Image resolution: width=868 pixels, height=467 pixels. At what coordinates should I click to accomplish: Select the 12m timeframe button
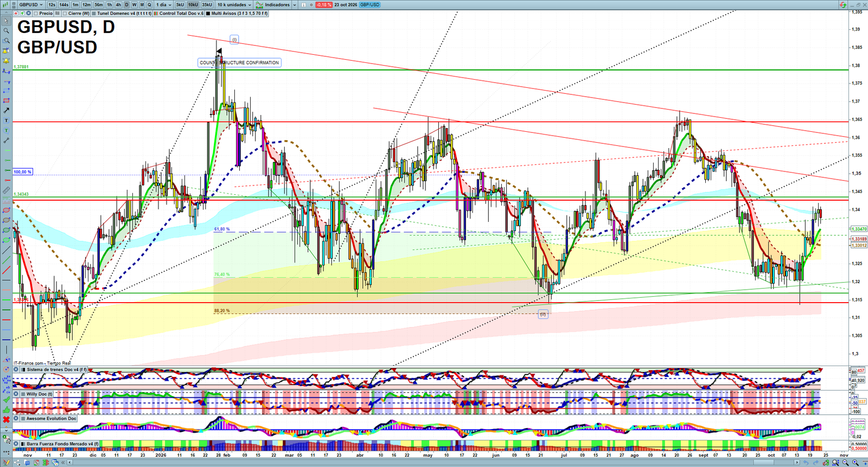coord(86,5)
